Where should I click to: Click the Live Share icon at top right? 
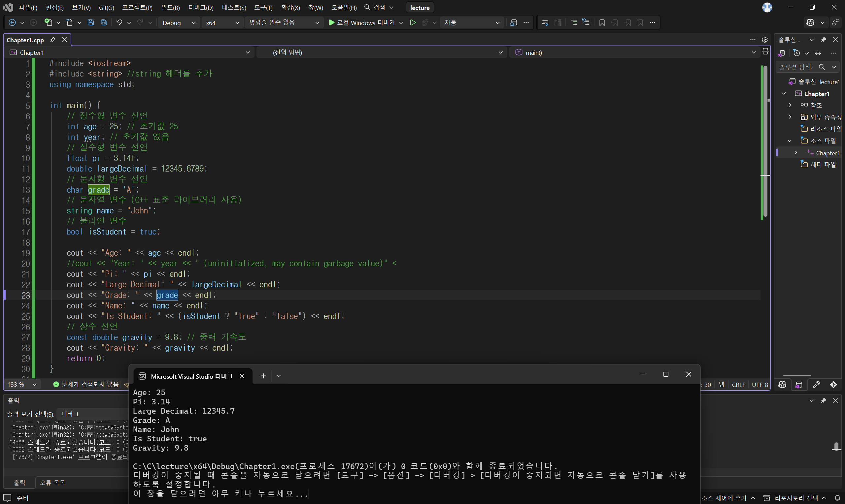pos(836,22)
